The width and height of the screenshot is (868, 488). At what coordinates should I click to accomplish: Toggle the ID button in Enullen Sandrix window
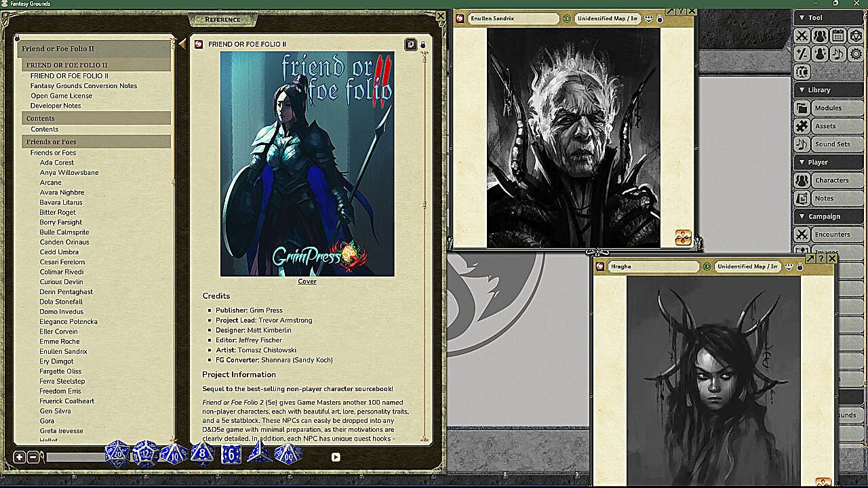[567, 18]
